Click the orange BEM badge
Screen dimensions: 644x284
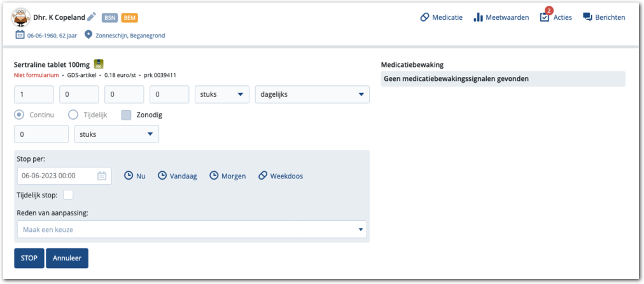130,18
